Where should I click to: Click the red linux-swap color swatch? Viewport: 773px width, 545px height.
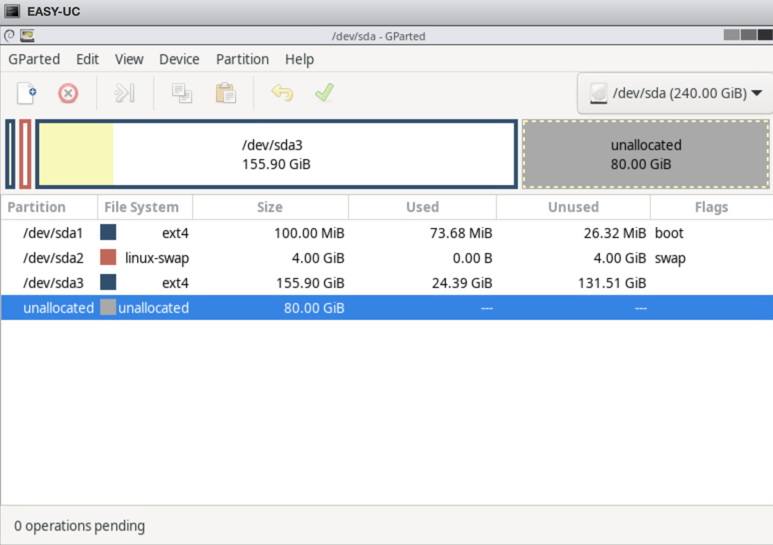pos(108,258)
